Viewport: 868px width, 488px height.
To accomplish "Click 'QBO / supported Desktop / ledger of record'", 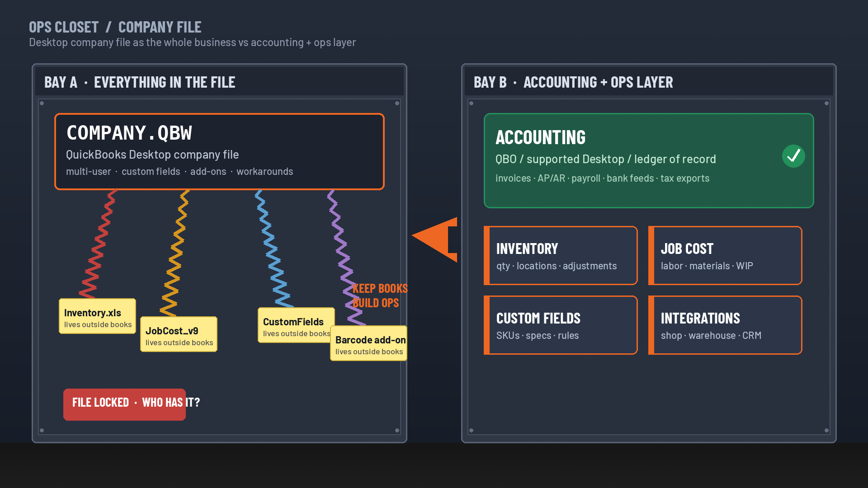I will [x=606, y=159].
